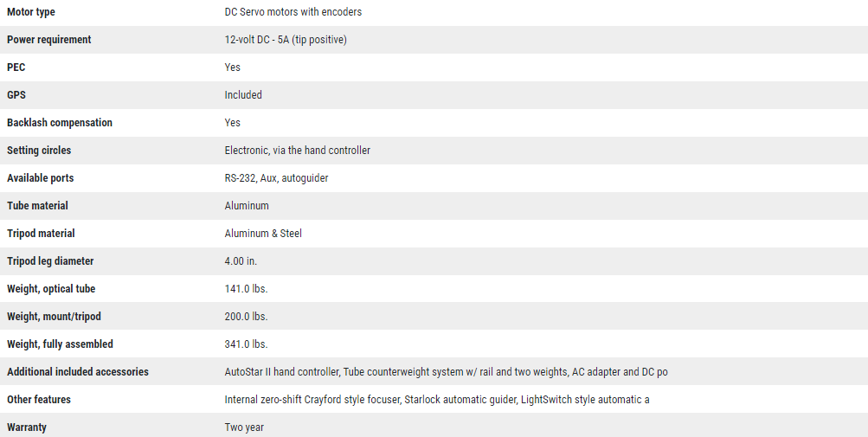Image resolution: width=868 pixels, height=437 pixels.
Task: Select the "DC Servo motors with encoders" text
Action: 293,12
